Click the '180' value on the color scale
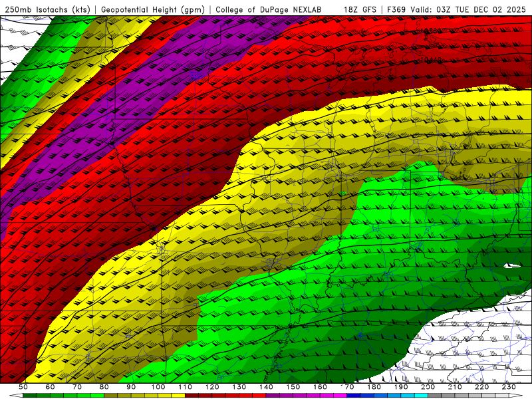Screen dimensions: 532x399 374,387
